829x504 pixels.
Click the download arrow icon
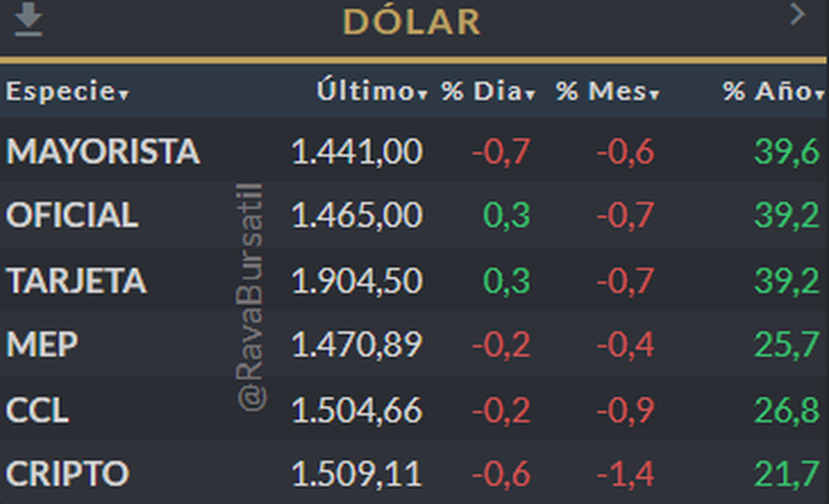[x=28, y=21]
